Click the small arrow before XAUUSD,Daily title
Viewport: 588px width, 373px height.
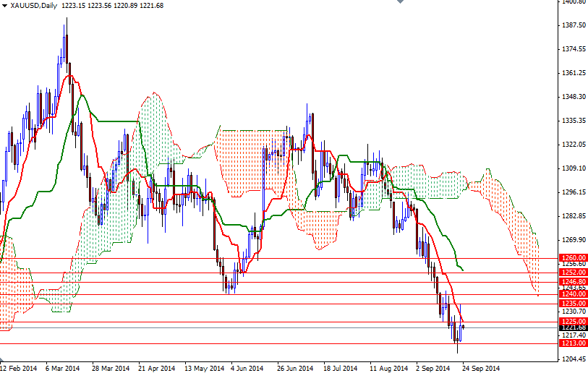click(4, 6)
